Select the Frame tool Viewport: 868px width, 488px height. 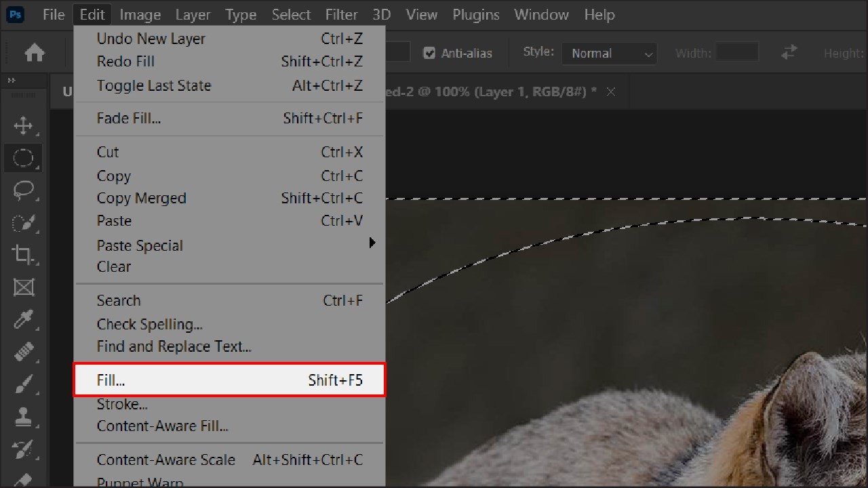pos(23,287)
